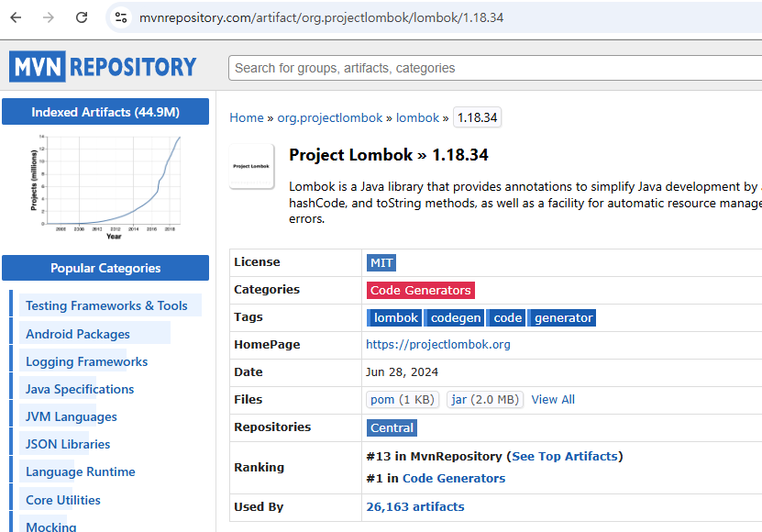Open View All files link

(553, 400)
